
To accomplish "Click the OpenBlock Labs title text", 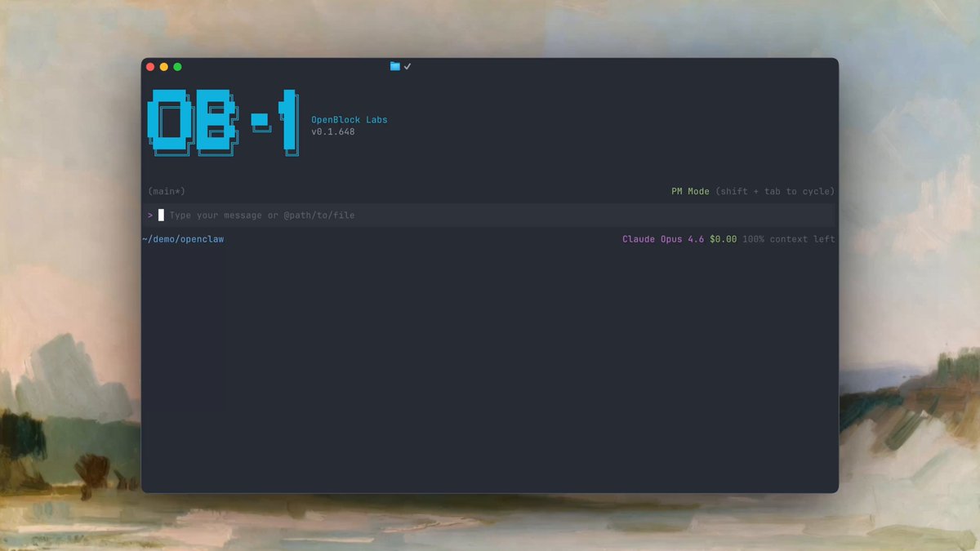I will coord(350,120).
